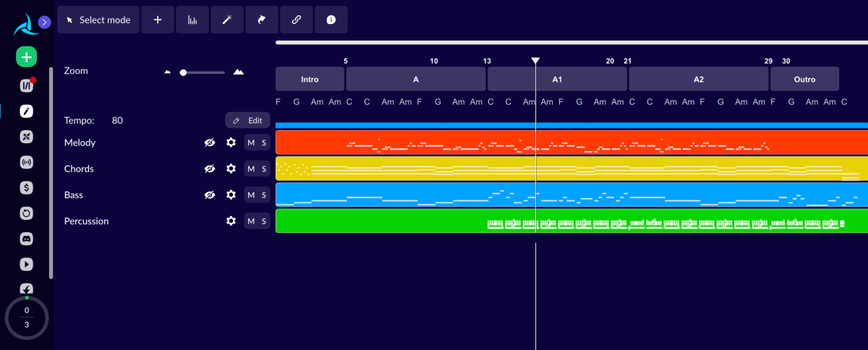
Task: Click the bar chart icon in toolbar
Action: (x=192, y=20)
